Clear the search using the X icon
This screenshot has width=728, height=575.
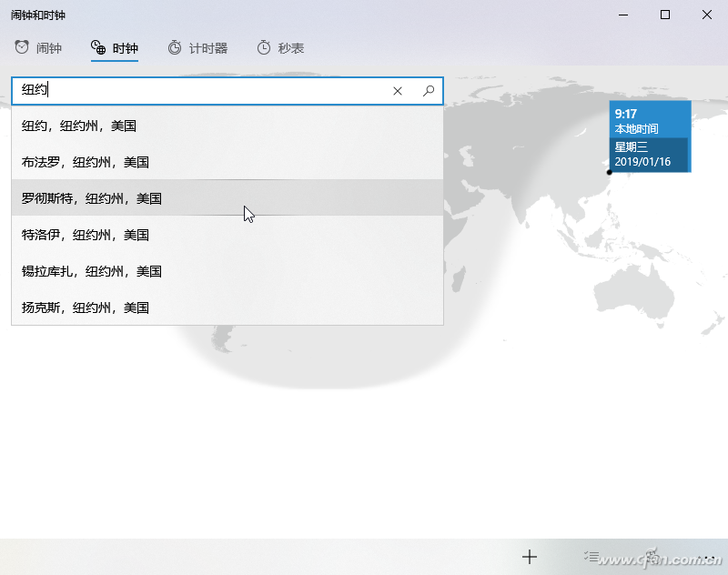[x=398, y=90]
